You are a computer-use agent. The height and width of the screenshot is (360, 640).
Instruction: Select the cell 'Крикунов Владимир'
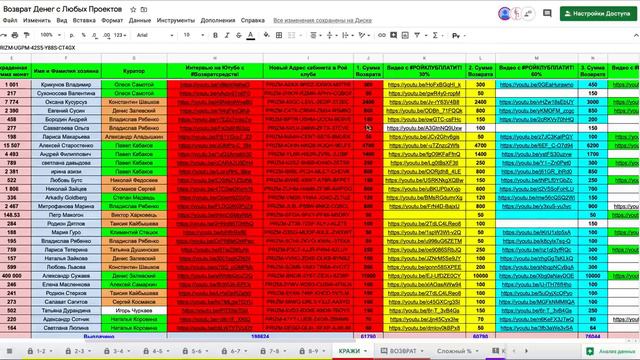coord(66,84)
